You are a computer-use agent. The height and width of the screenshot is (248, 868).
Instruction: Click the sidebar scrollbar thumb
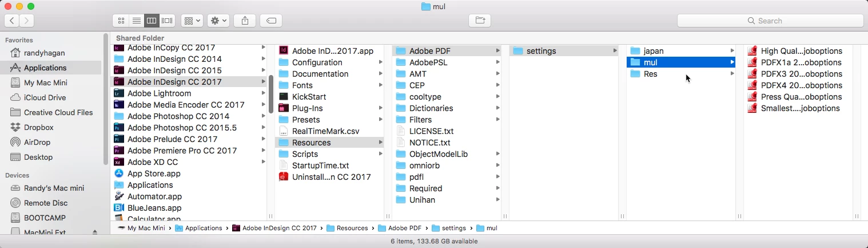point(106,100)
